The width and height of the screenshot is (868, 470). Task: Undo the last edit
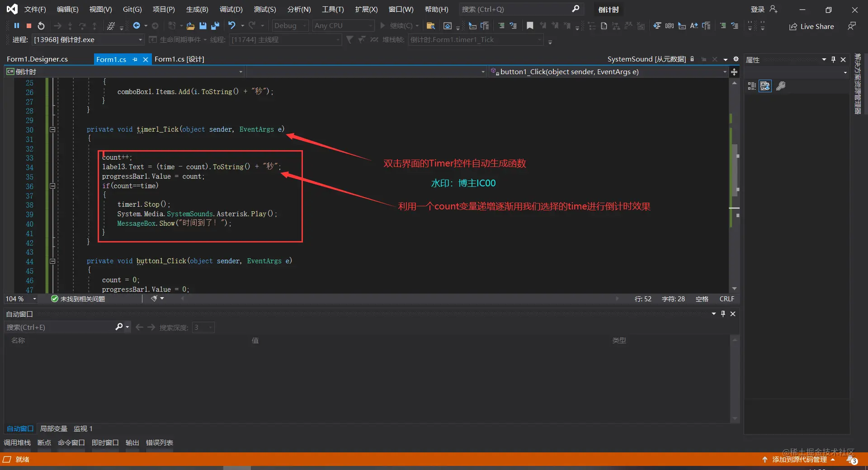click(x=231, y=25)
